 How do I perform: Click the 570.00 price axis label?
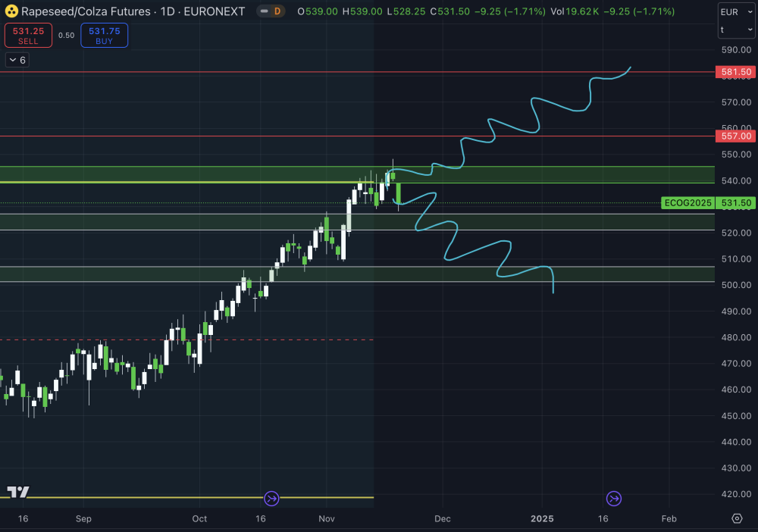pyautogui.click(x=736, y=102)
